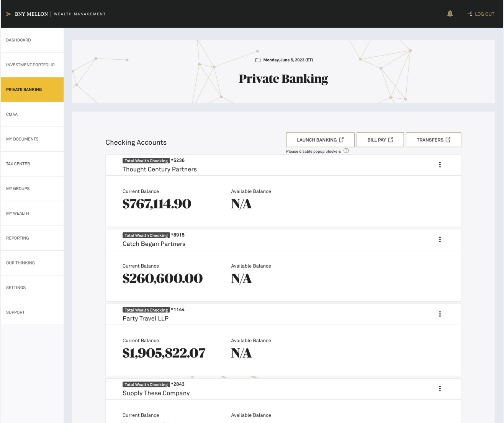Open Investment Portfolio section
The height and width of the screenshot is (423, 504).
pyautogui.click(x=32, y=65)
